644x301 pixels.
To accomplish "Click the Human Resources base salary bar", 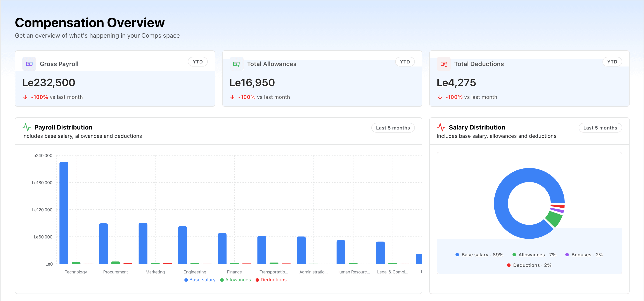I will coord(341,252).
